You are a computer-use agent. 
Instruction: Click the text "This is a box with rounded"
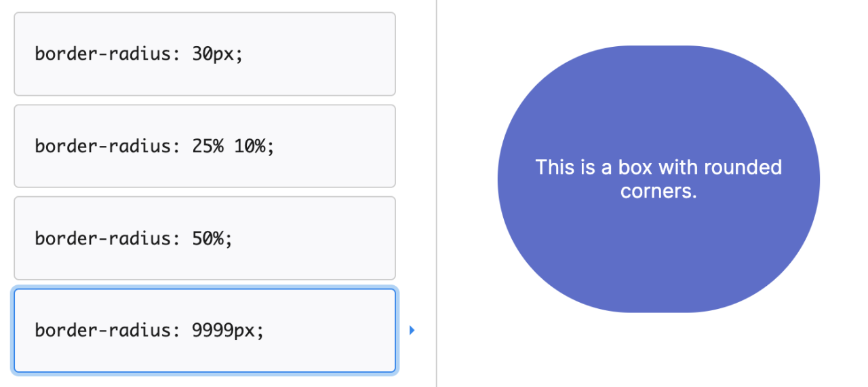pyautogui.click(x=658, y=167)
